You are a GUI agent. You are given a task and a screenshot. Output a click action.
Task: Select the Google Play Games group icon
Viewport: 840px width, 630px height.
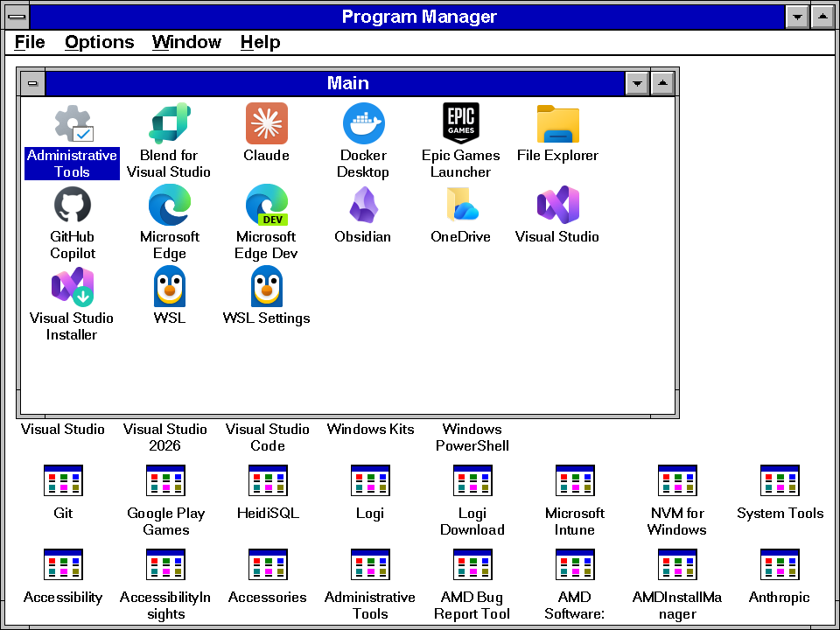click(165, 480)
